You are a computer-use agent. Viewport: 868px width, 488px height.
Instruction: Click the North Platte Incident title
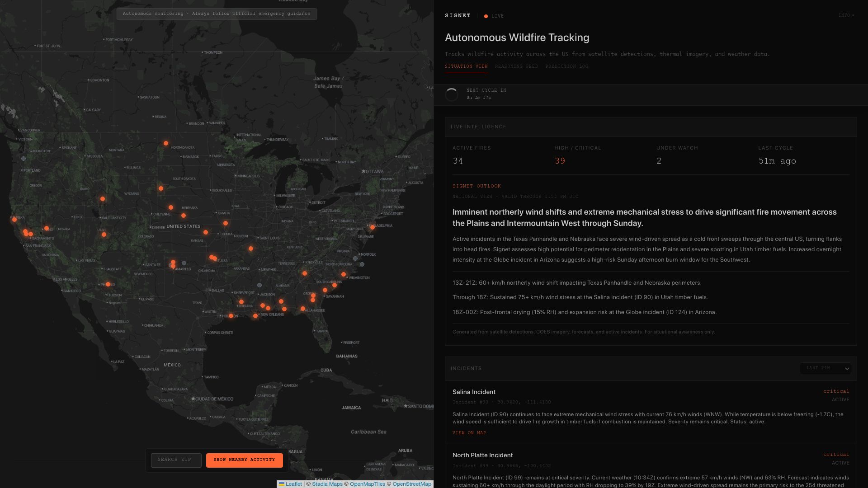pos(482,455)
